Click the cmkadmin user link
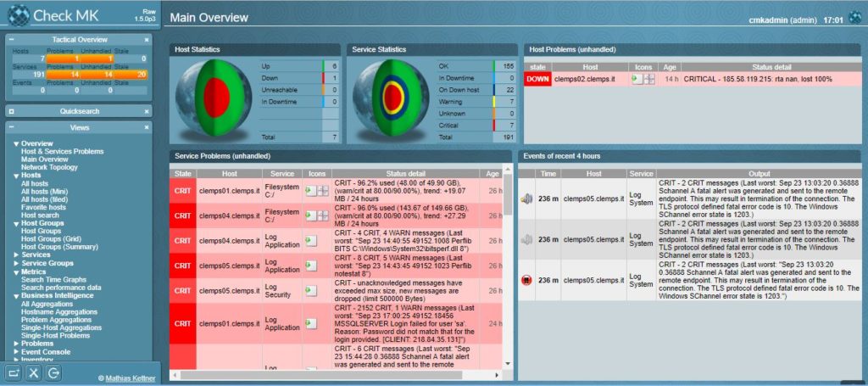The width and height of the screenshot is (868, 386). click(x=766, y=20)
